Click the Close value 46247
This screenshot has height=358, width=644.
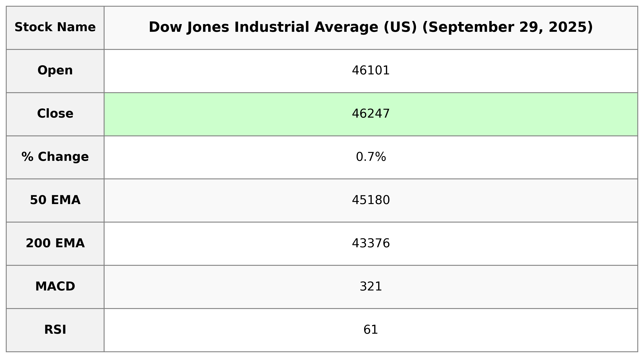pos(371,114)
